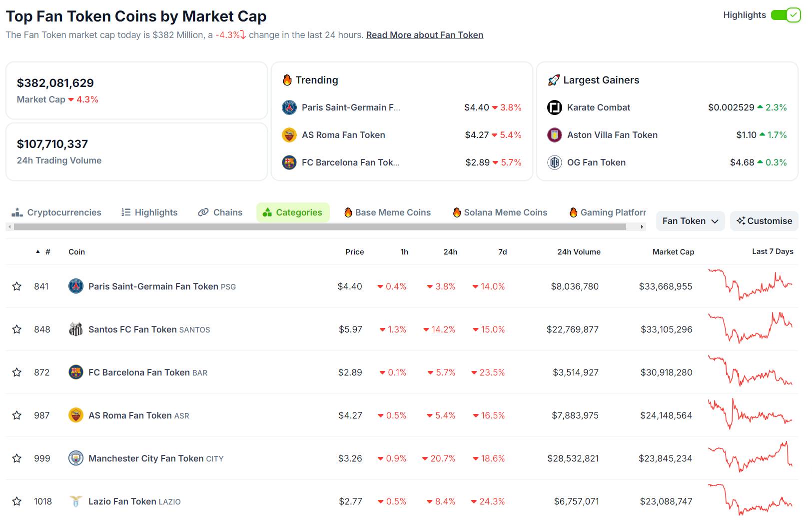The width and height of the screenshot is (812, 520).
Task: Click the Manchester City crest icon
Action: coord(76,458)
